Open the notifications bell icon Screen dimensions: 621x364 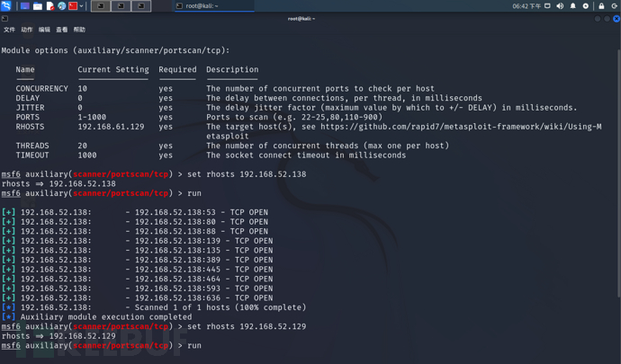[572, 6]
